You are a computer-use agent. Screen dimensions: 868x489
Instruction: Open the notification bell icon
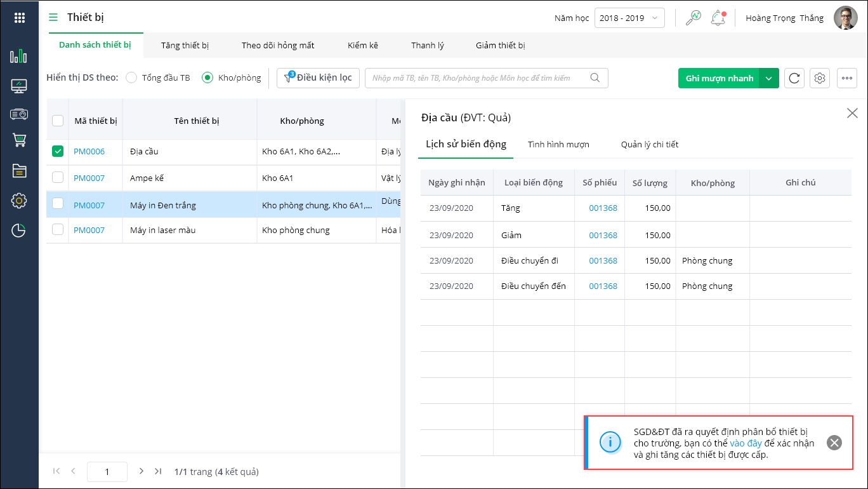point(718,18)
